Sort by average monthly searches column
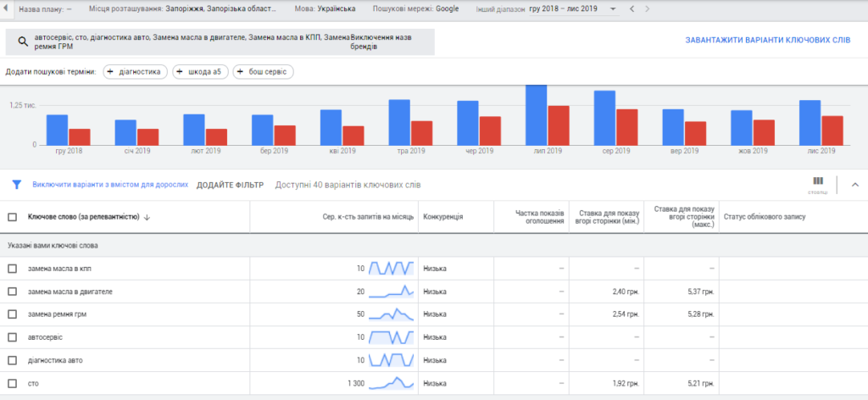Image resolution: width=868 pixels, height=400 pixels. [368, 218]
